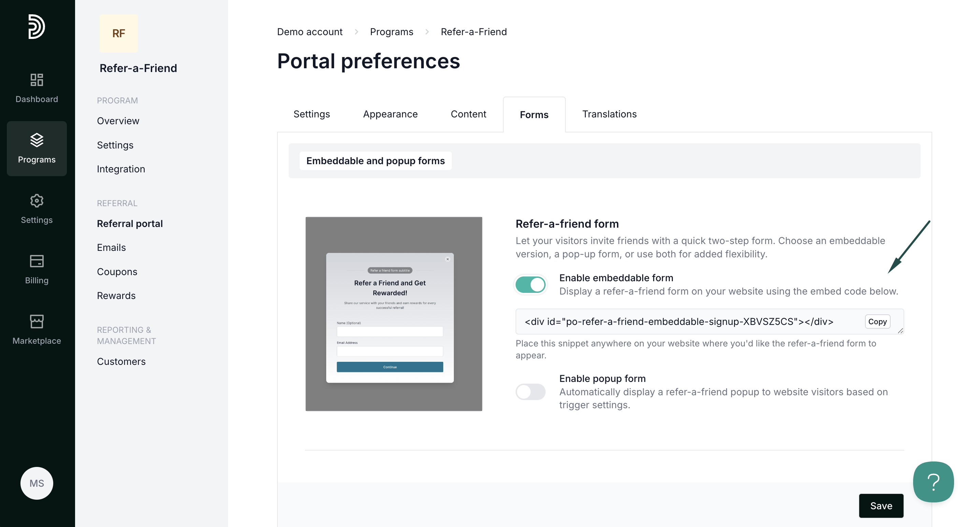Switch to the Appearance tab
The height and width of the screenshot is (527, 980).
click(390, 114)
